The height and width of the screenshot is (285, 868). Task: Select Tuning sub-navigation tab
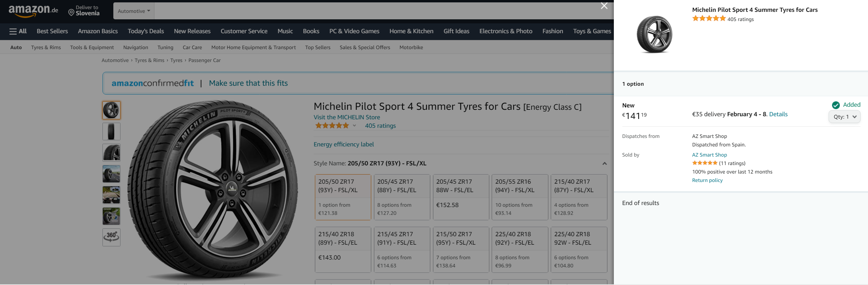[x=165, y=47]
